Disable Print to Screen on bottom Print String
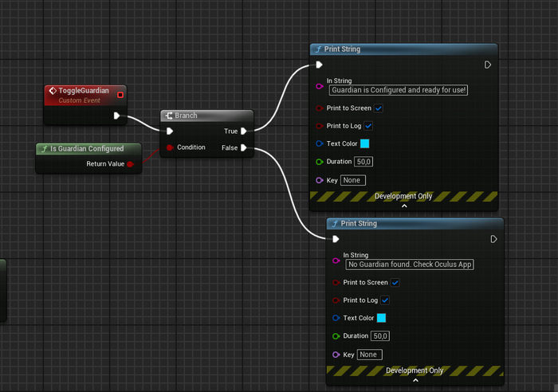This screenshot has width=558, height=392. coord(395,283)
